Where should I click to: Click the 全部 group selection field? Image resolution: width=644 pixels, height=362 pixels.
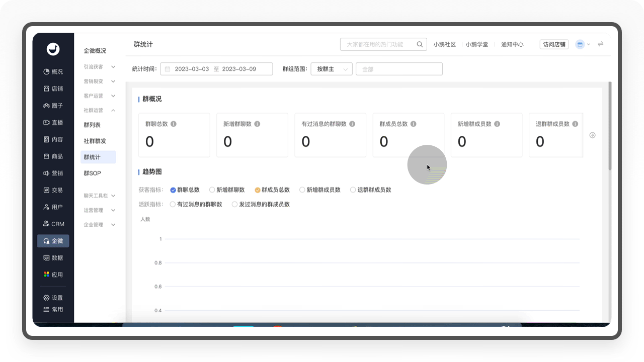399,69
